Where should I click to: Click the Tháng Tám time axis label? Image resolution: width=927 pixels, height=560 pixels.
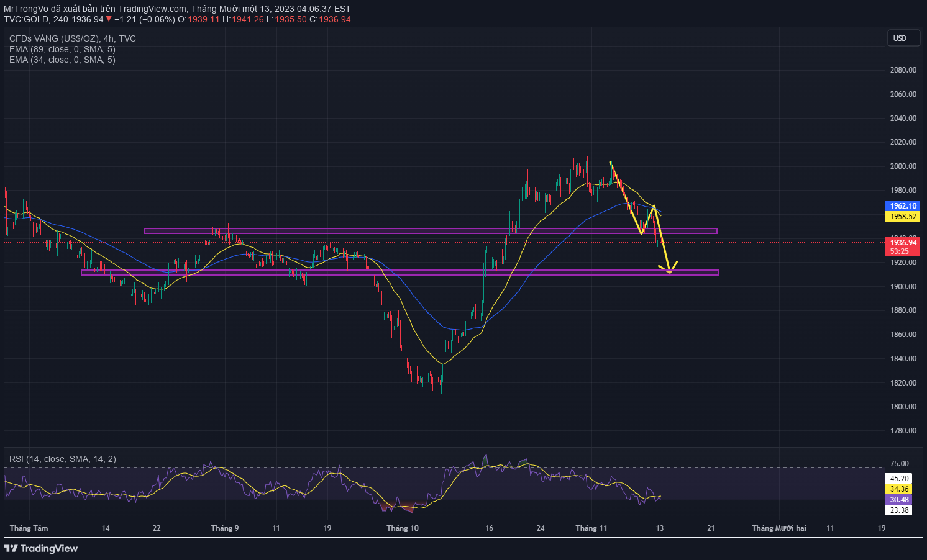click(29, 528)
